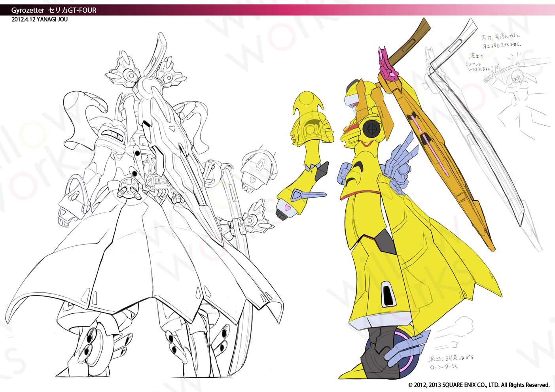Click the title text 'Gyrozetter セリカGT-FOUR'
Screen dimensions: 555x392
click(x=54, y=11)
